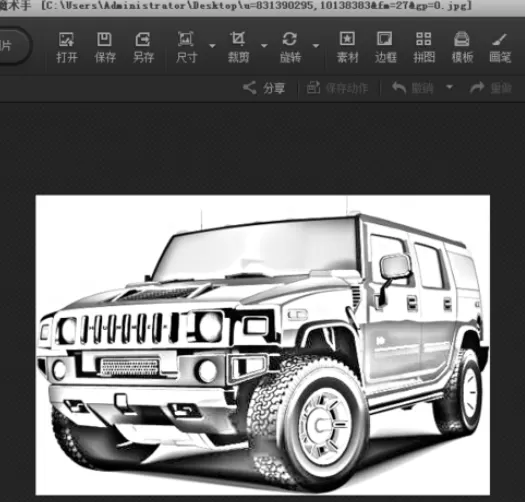
Task: Open the 尺寸 (Size) tool
Action: (x=186, y=48)
